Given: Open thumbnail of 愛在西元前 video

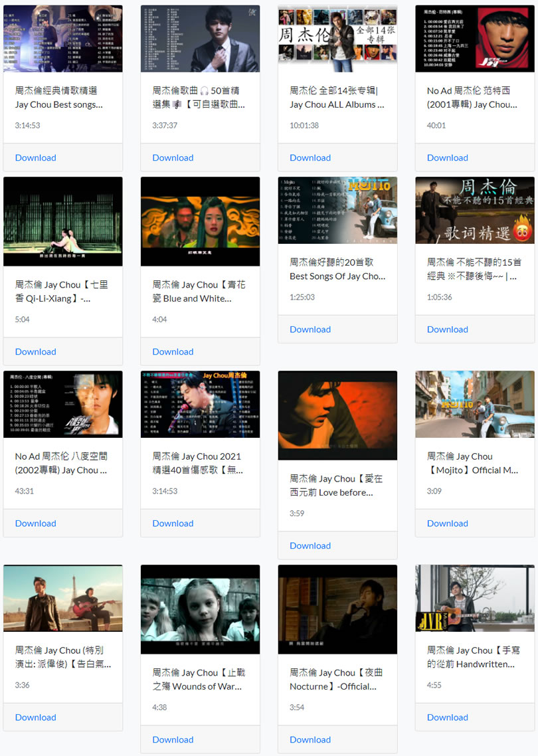Looking at the screenshot, I should tap(337, 415).
